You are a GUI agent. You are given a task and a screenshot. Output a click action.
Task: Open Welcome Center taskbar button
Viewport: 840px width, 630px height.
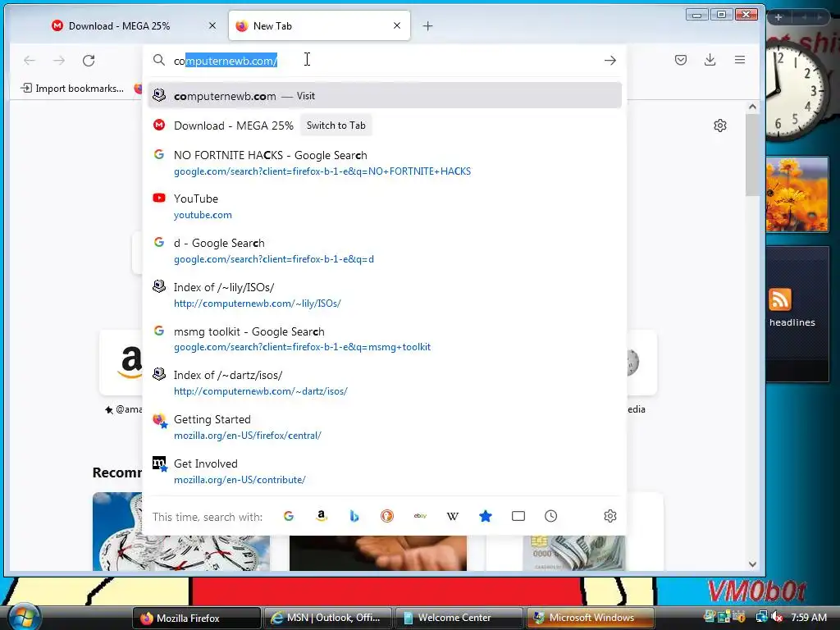click(x=459, y=618)
